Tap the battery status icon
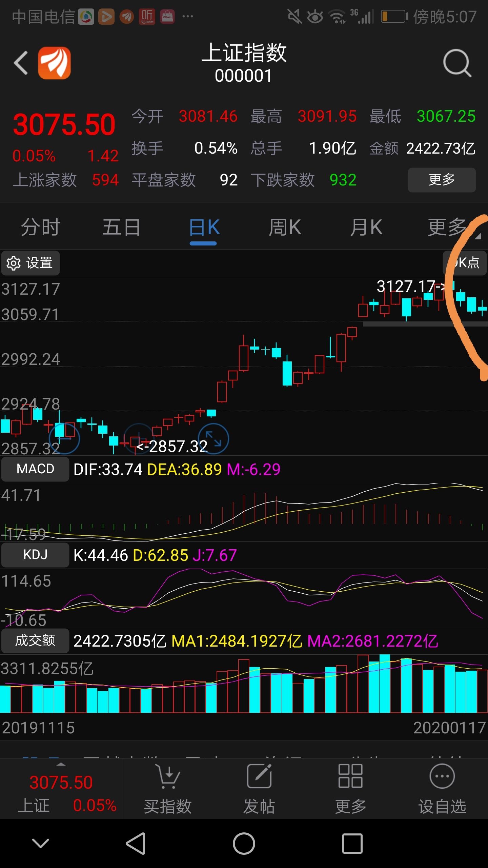The height and width of the screenshot is (868, 488). coord(394,16)
